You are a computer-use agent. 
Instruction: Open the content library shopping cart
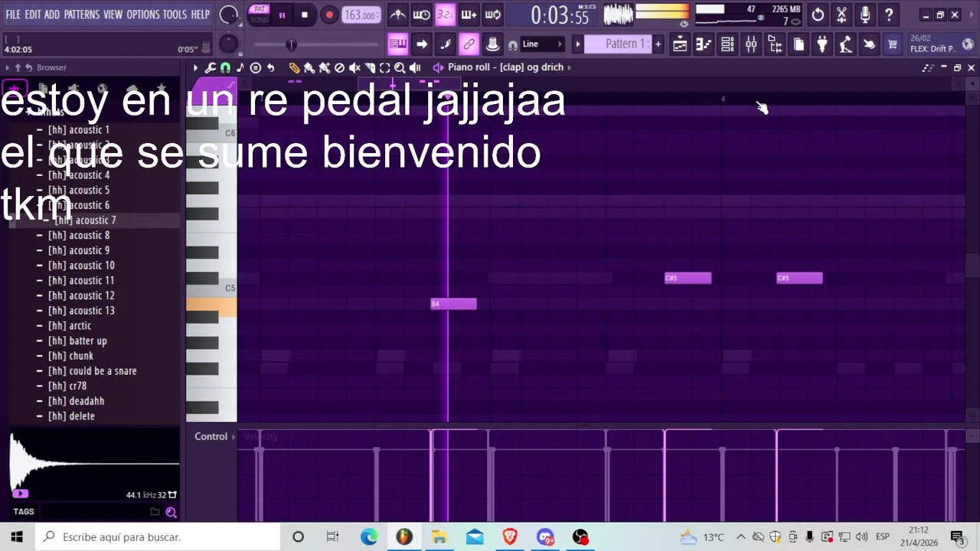(893, 44)
